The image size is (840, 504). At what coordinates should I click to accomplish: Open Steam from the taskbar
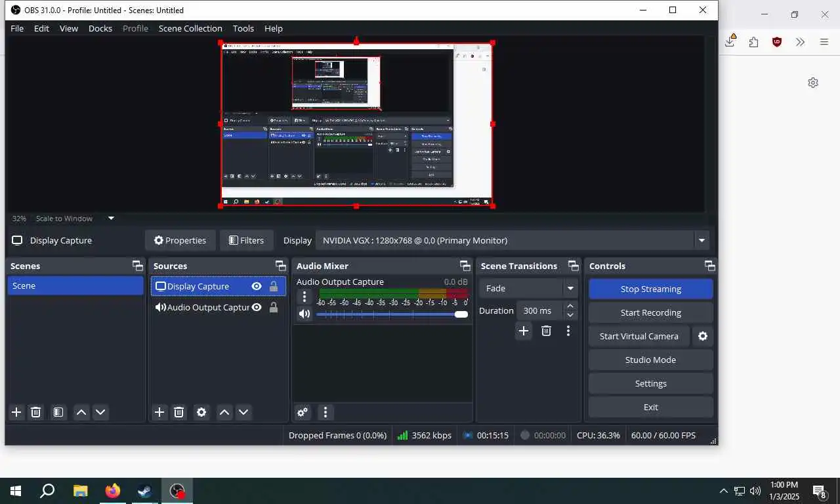[x=145, y=491]
